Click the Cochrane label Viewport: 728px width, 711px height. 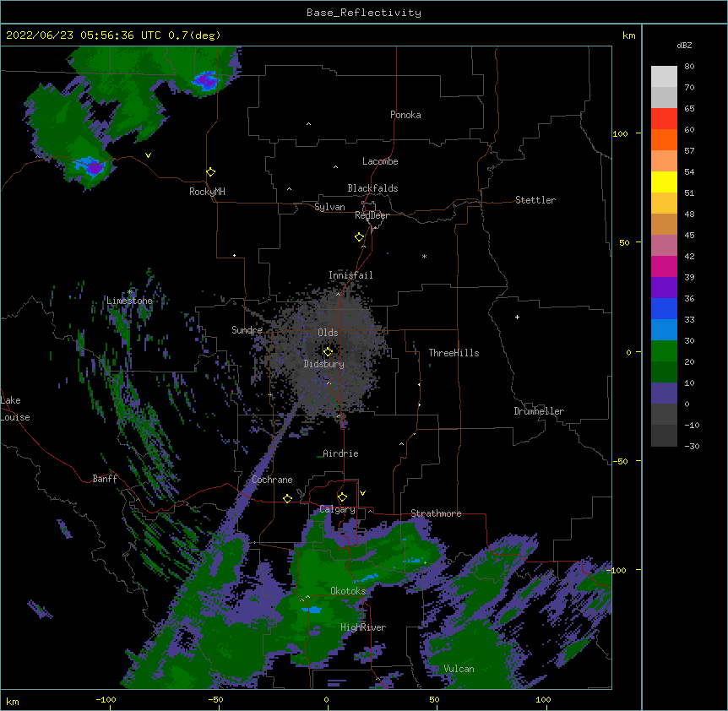coord(272,480)
